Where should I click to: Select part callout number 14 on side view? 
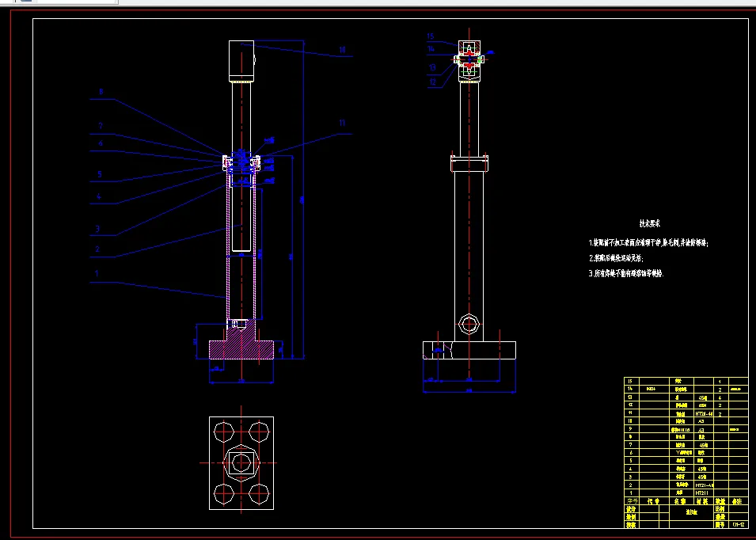431,49
